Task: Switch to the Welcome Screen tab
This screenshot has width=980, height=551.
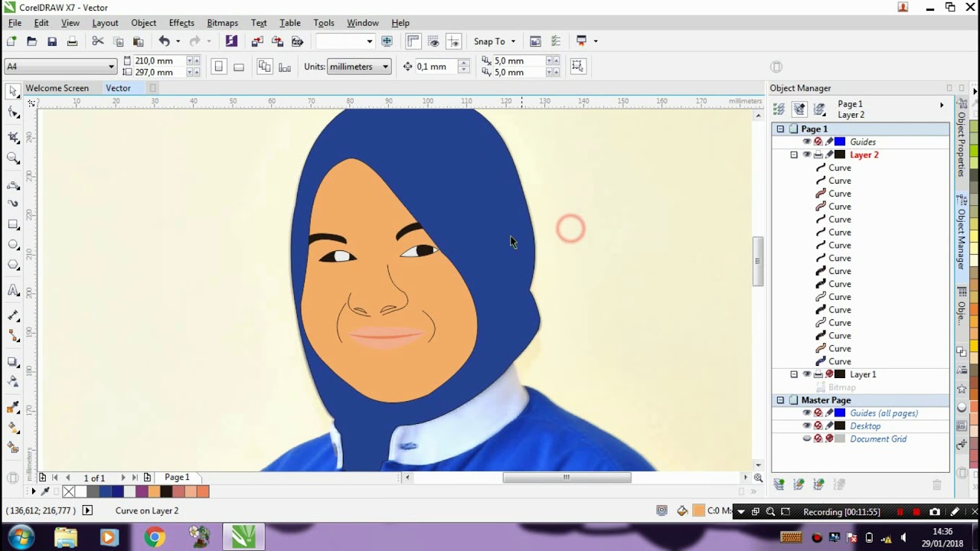Action: coord(57,88)
